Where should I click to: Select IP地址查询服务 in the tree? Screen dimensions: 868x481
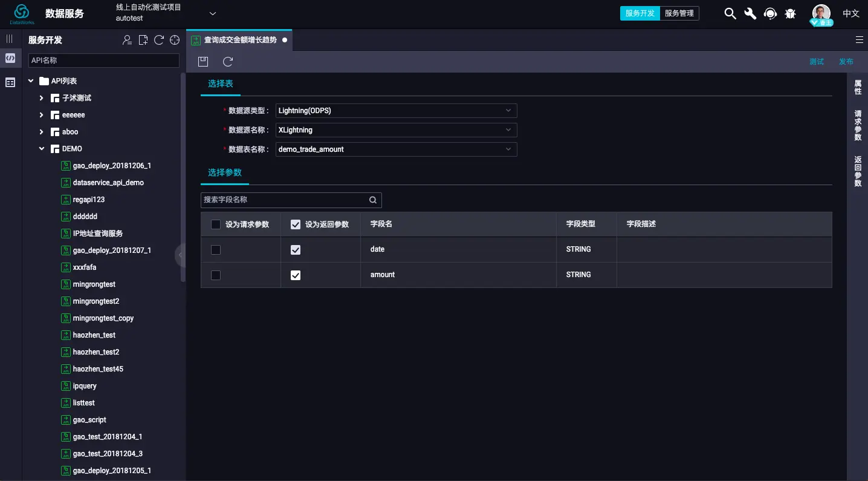click(98, 234)
